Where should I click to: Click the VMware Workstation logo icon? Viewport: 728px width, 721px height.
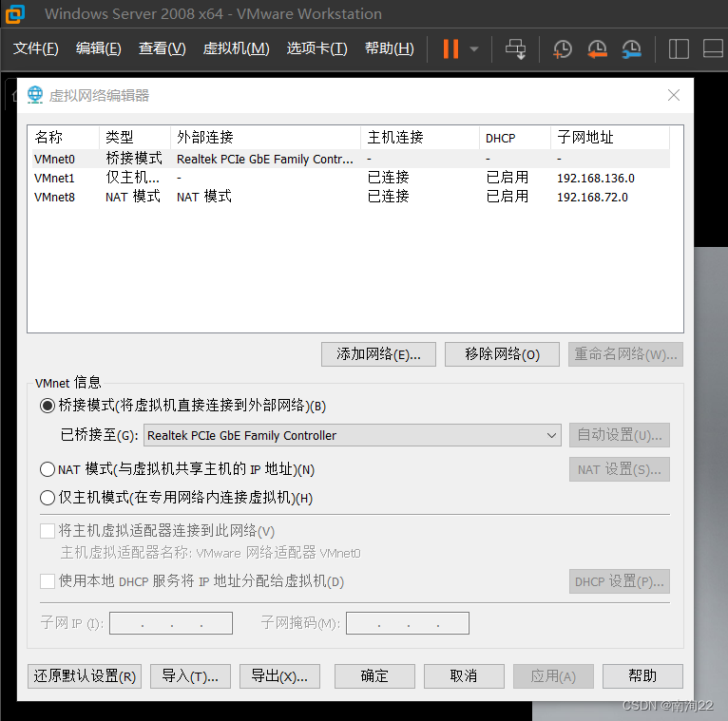pyautogui.click(x=14, y=14)
